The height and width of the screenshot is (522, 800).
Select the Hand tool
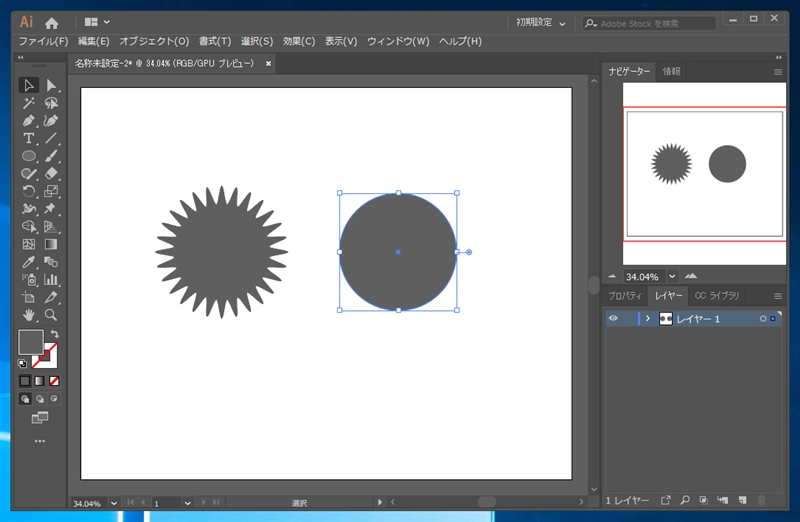click(x=29, y=315)
